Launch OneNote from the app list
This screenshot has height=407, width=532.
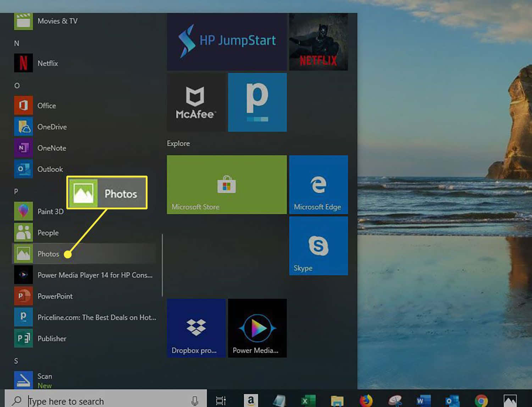pyautogui.click(x=84, y=148)
